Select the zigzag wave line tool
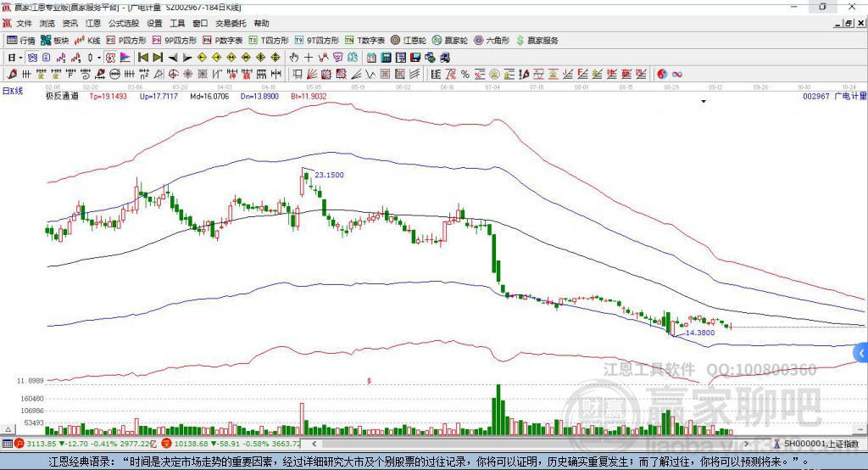868x470 pixels. [370, 75]
